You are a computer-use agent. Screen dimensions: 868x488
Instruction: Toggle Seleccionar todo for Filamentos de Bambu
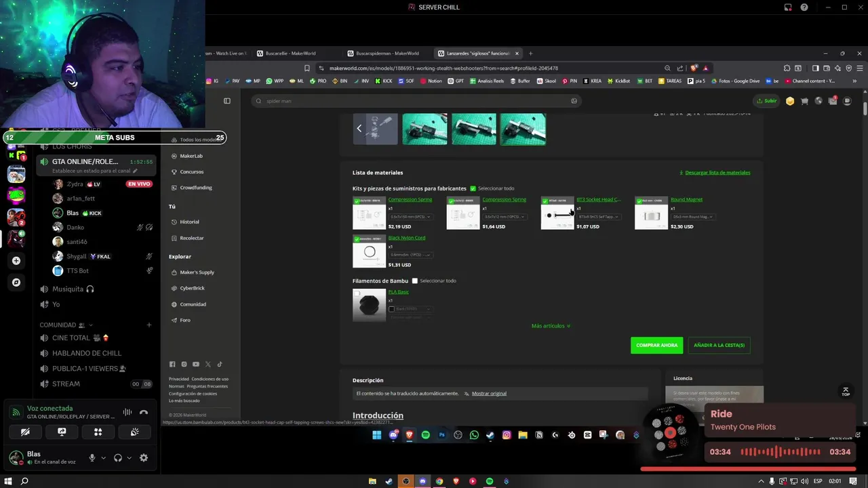pos(415,281)
